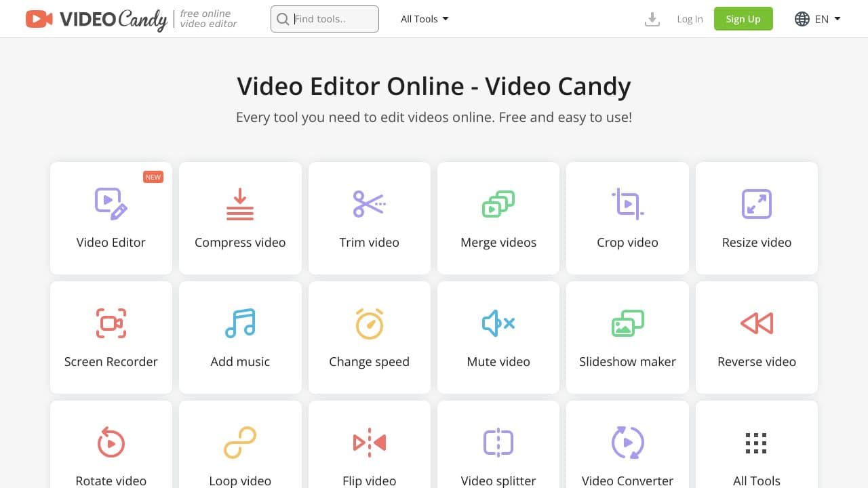Click the Reverse video label
This screenshot has width=868, height=488.
pyautogui.click(x=757, y=361)
